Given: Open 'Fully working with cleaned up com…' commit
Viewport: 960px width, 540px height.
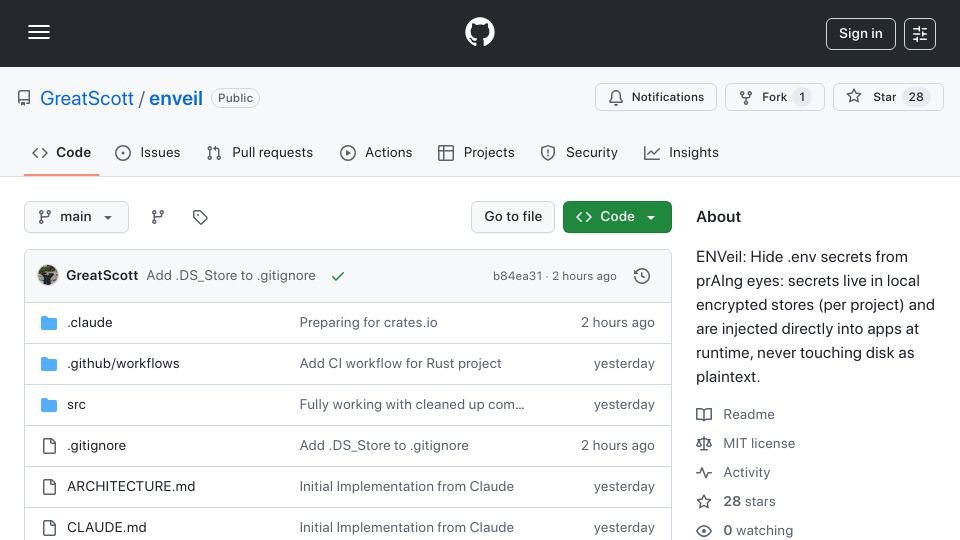Looking at the screenshot, I should pos(412,405).
